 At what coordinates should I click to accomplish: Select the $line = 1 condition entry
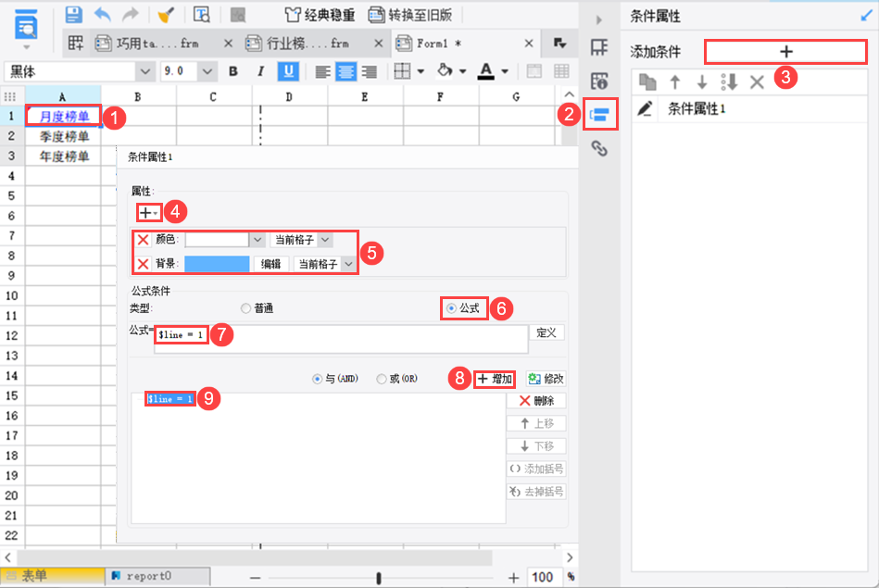pyautogui.click(x=170, y=398)
